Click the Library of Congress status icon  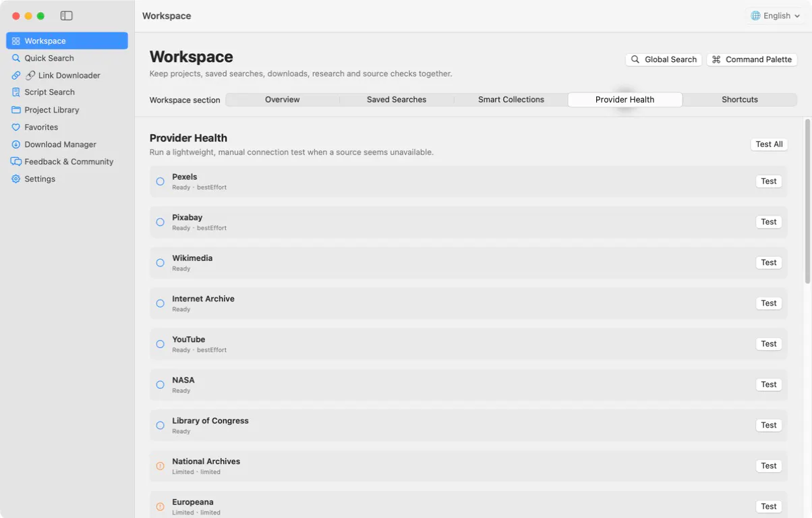tap(161, 426)
